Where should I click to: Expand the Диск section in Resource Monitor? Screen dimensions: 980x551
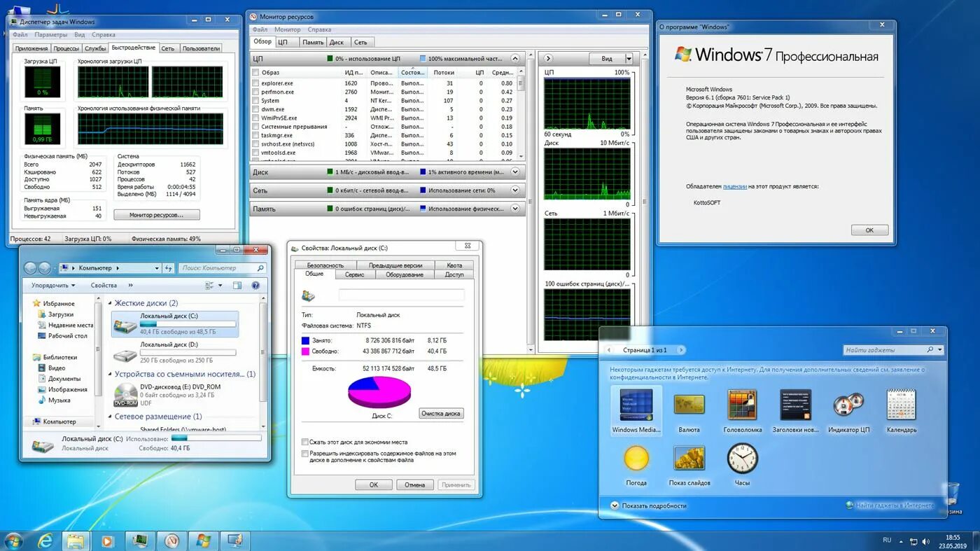tap(515, 172)
